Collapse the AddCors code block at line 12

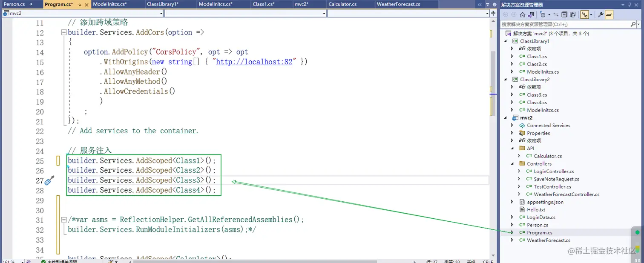pyautogui.click(x=64, y=32)
